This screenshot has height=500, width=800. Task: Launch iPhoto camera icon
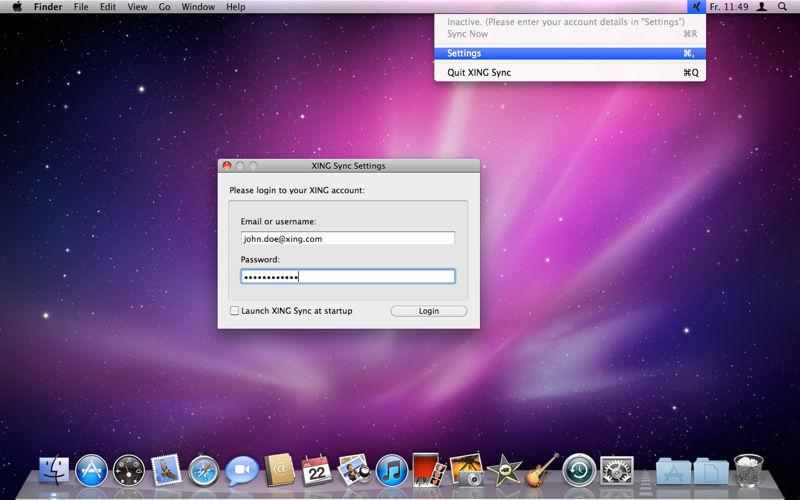click(x=466, y=470)
